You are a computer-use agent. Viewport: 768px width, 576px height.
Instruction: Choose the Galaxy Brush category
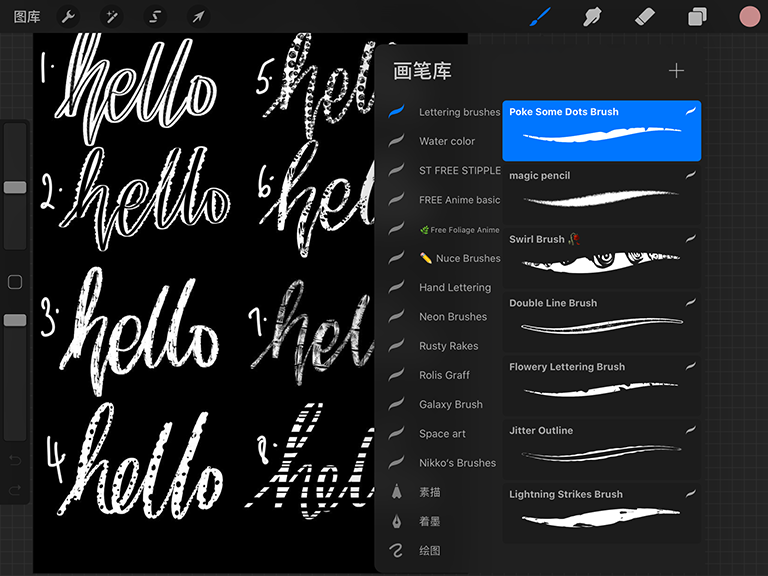(450, 405)
